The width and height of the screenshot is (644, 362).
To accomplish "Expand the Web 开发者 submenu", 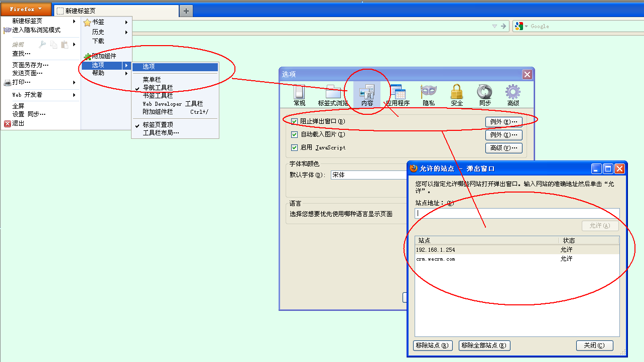I will click(28, 95).
